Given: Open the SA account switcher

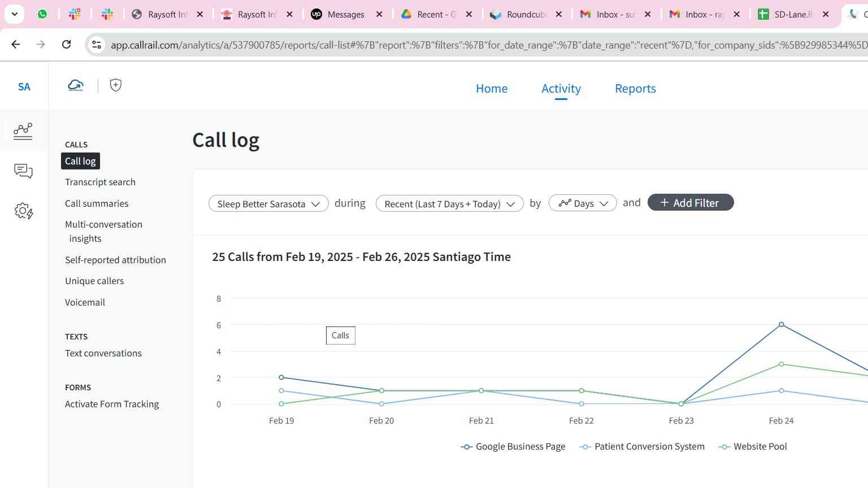Looking at the screenshot, I should [24, 86].
